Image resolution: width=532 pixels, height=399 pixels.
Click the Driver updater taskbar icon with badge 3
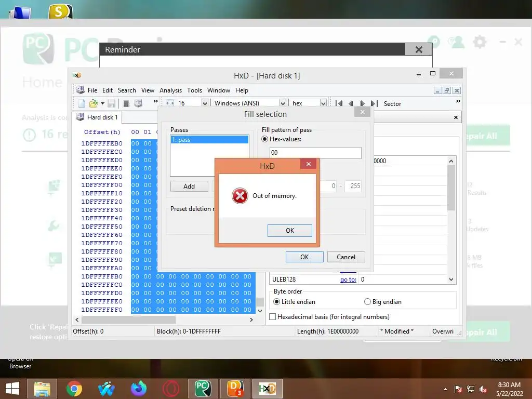click(235, 389)
